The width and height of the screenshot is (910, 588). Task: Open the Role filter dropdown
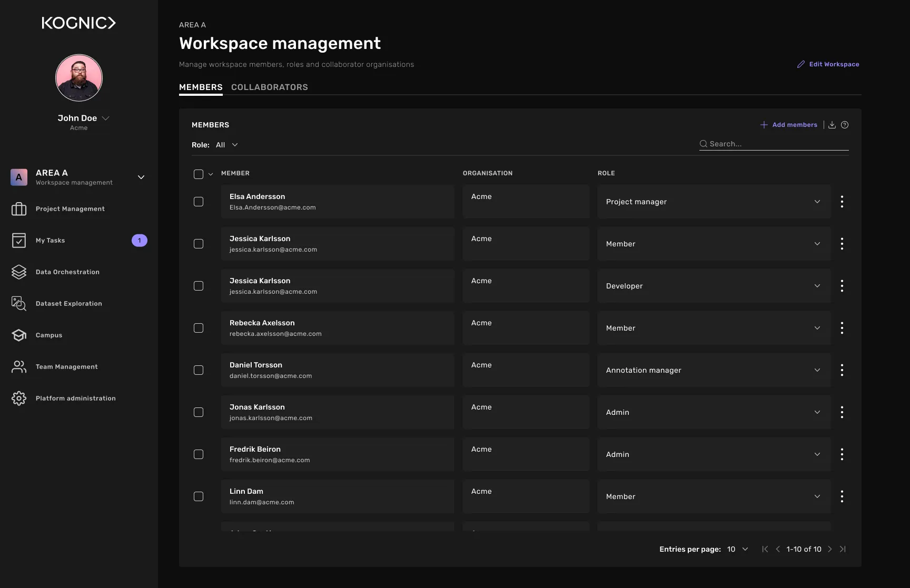click(x=227, y=145)
